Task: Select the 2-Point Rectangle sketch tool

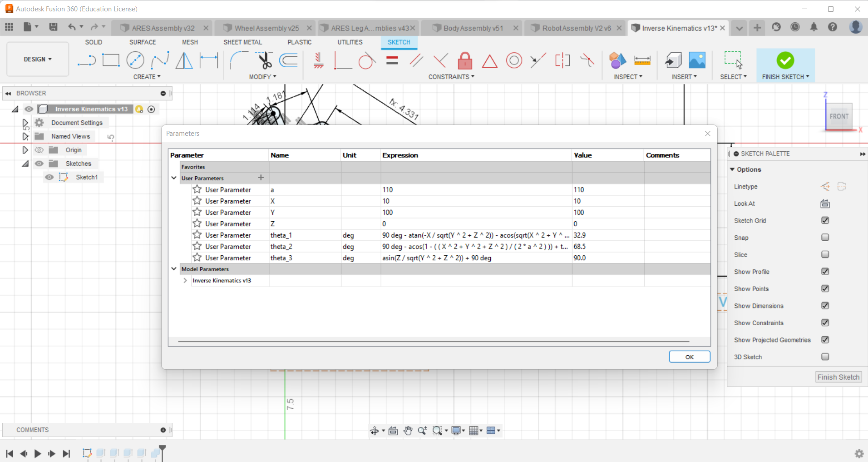Action: (x=111, y=60)
